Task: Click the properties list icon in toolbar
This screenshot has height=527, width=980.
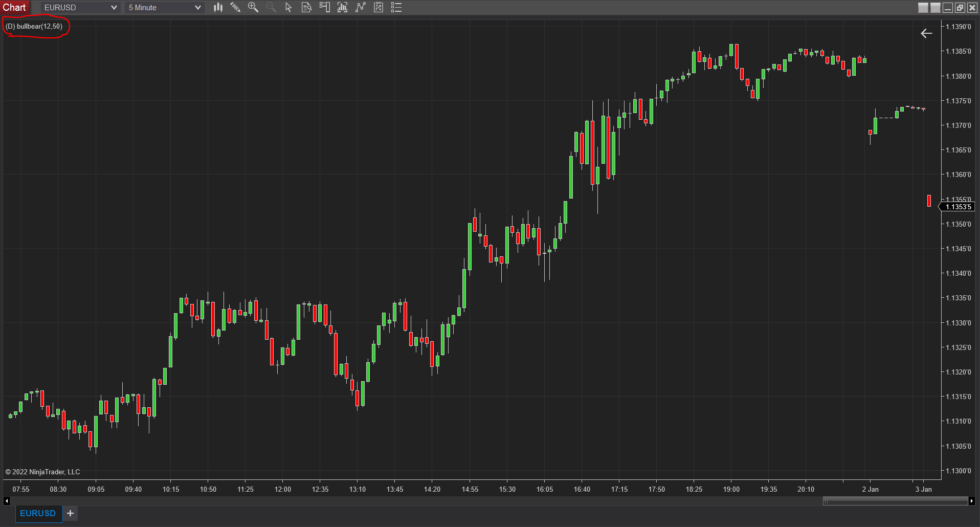Action: point(396,7)
